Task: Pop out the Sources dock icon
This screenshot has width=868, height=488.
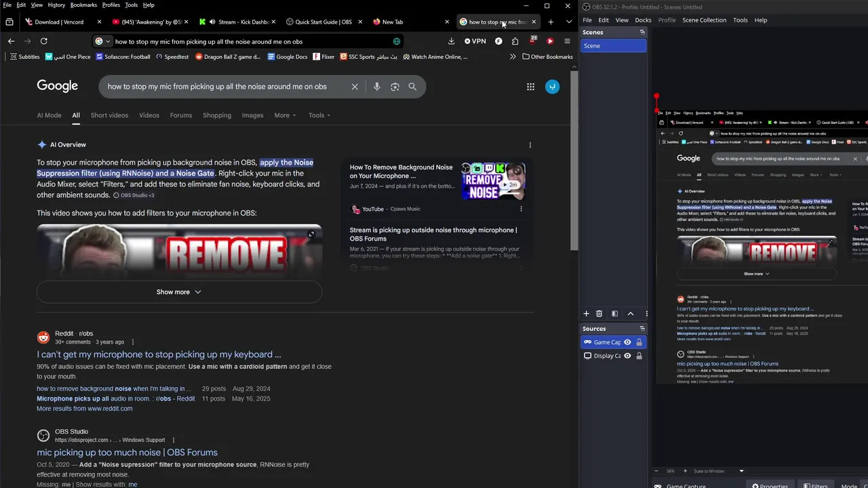Action: (642, 329)
